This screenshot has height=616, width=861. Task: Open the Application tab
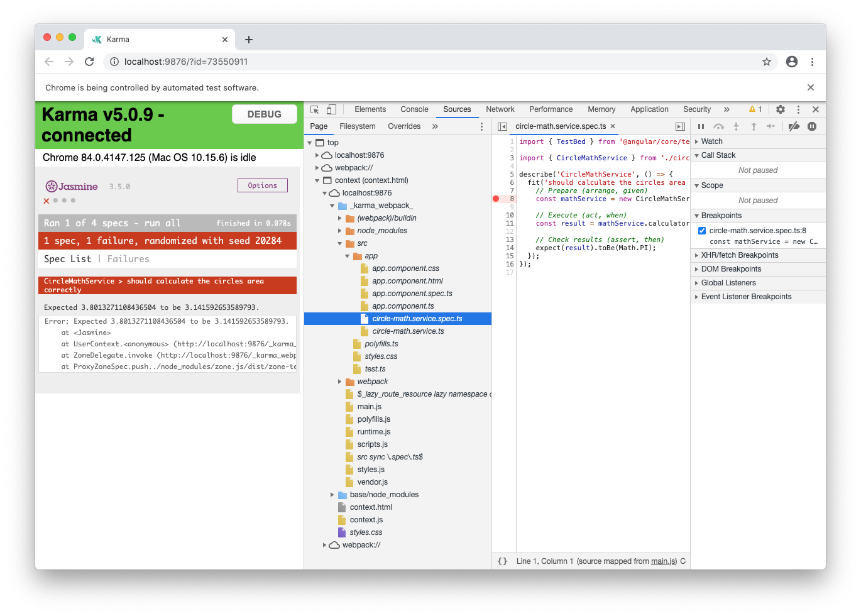coord(649,109)
